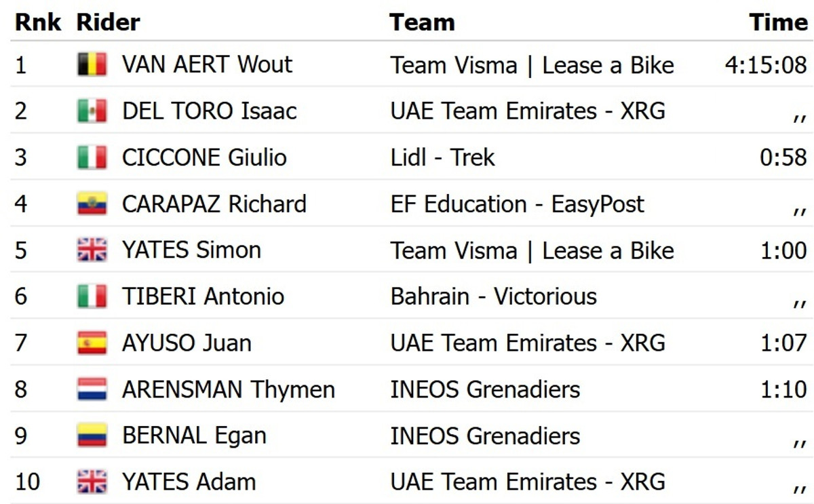Click the Colombian flag beside Bernal

(x=92, y=435)
